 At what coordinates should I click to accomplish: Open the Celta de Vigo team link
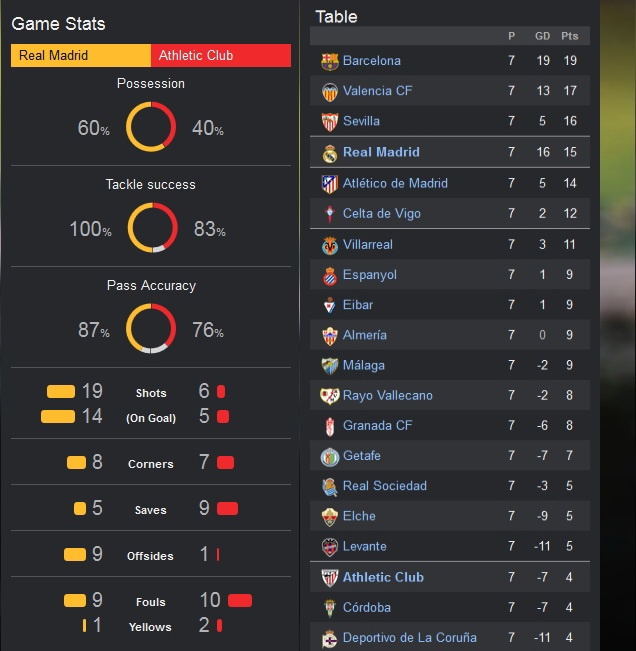382,214
